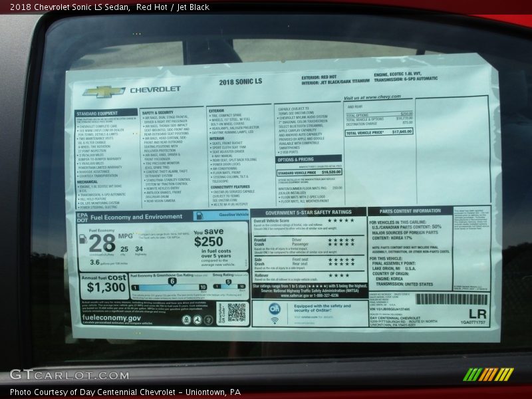
Task: Click the Chevrolet bowtie logo
Action: (104, 92)
